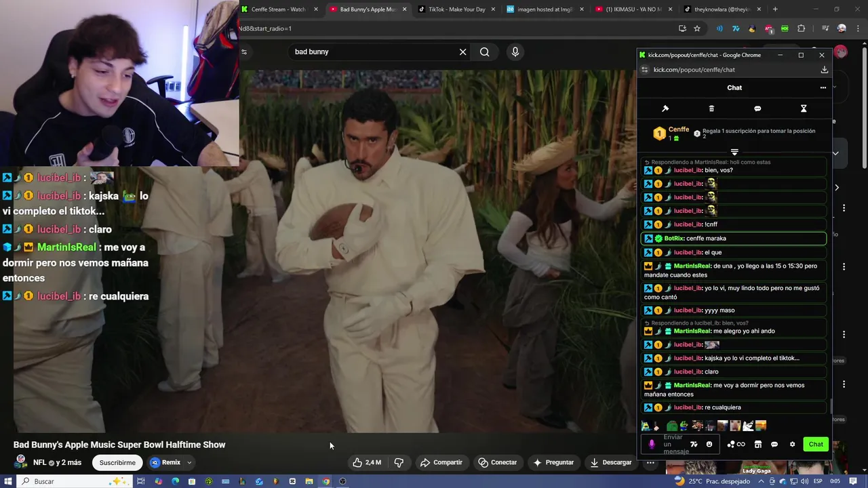Click the chat bubble icon in chat footer
The width and height of the screenshot is (868, 488).
[x=774, y=445]
